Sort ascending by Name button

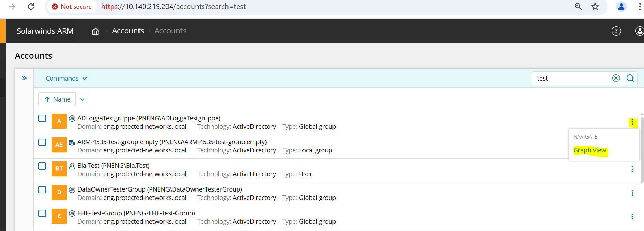click(57, 99)
